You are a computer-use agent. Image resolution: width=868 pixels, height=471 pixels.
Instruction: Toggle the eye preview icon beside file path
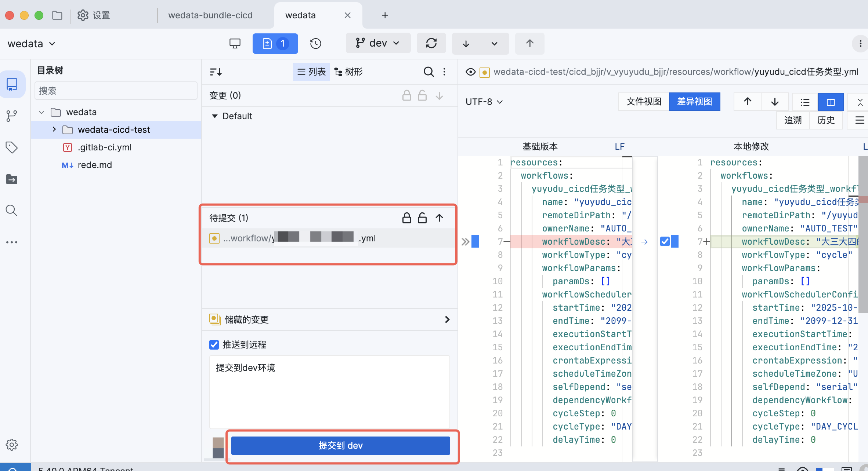pyautogui.click(x=470, y=72)
